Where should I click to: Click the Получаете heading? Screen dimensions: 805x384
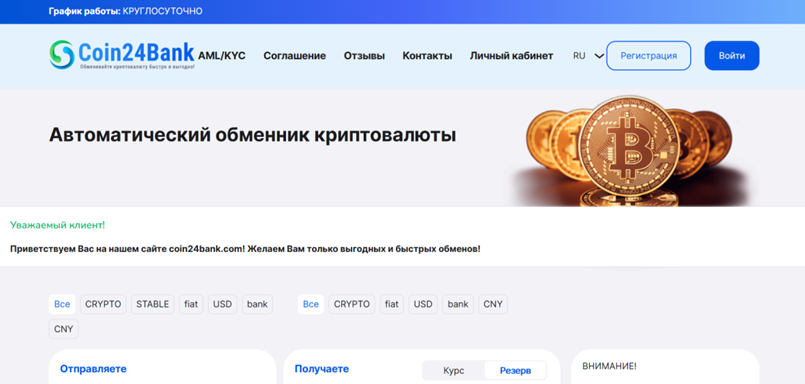click(x=322, y=369)
